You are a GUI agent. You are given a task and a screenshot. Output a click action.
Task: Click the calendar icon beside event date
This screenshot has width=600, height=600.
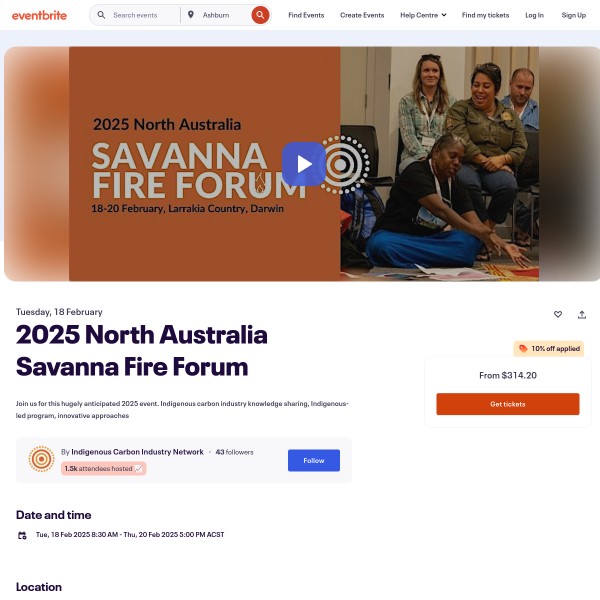click(x=22, y=535)
